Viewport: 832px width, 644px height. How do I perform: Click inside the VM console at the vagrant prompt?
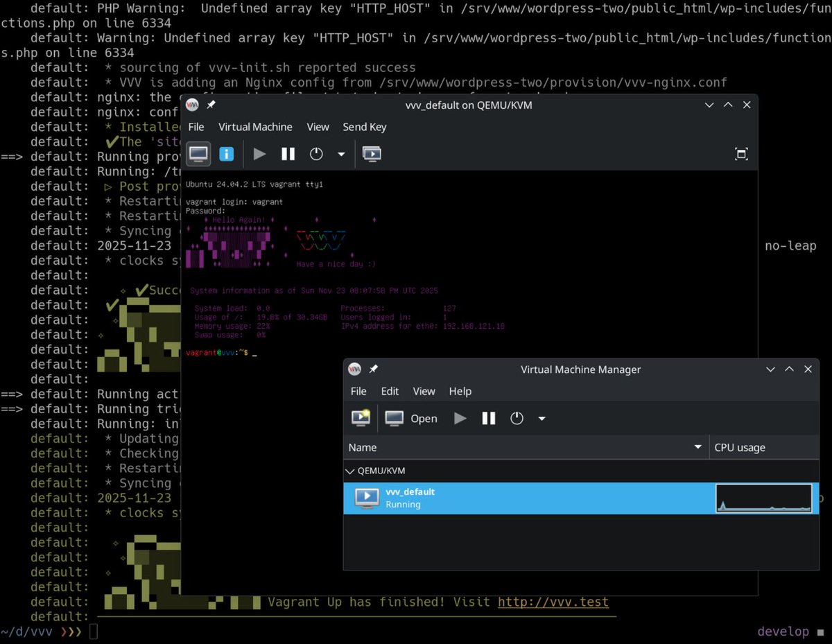[255, 353]
